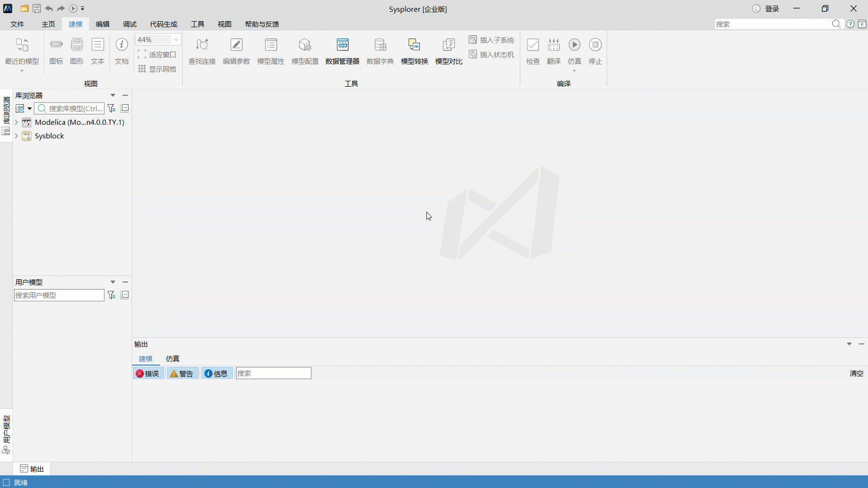Expand the Modelica library tree node
The height and width of the screenshot is (488, 868).
(16, 123)
